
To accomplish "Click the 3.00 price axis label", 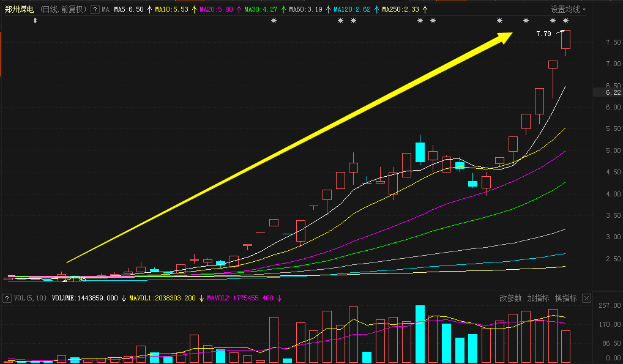I will 613,237.
